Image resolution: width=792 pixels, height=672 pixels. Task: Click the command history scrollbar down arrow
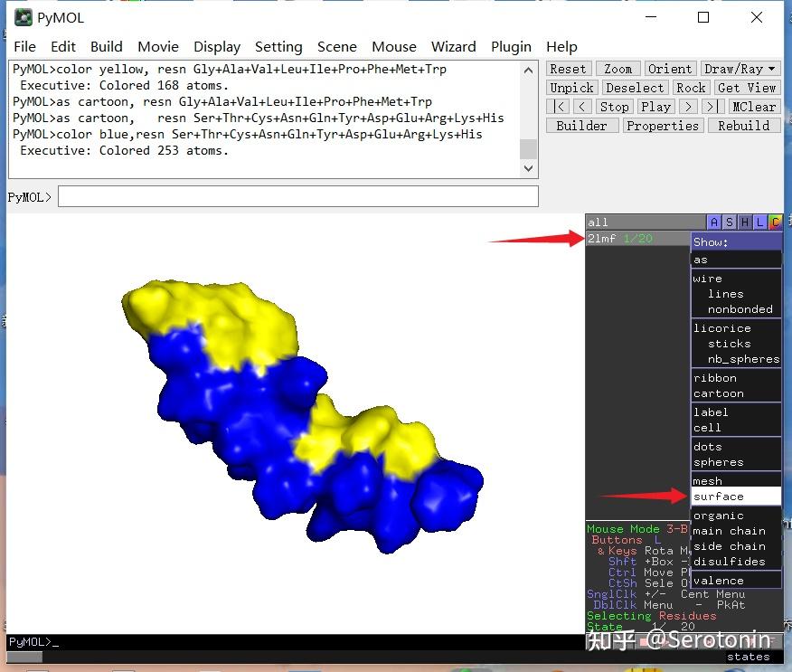pos(529,168)
